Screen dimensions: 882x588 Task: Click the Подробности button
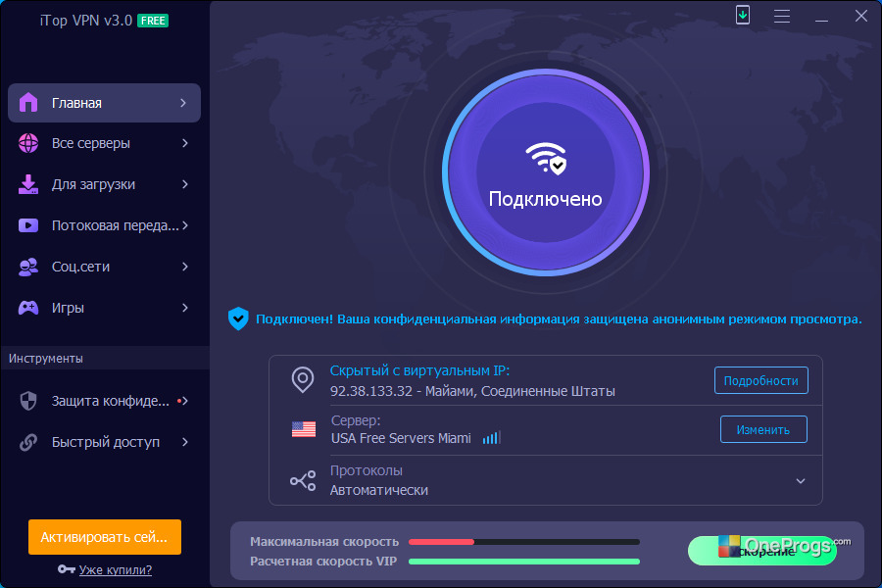pyautogui.click(x=761, y=380)
